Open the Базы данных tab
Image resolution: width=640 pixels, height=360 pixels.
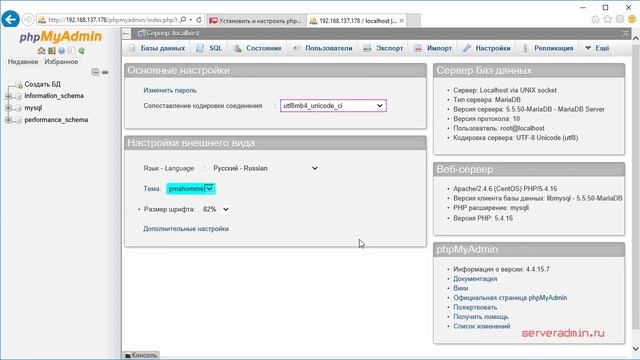157,48
